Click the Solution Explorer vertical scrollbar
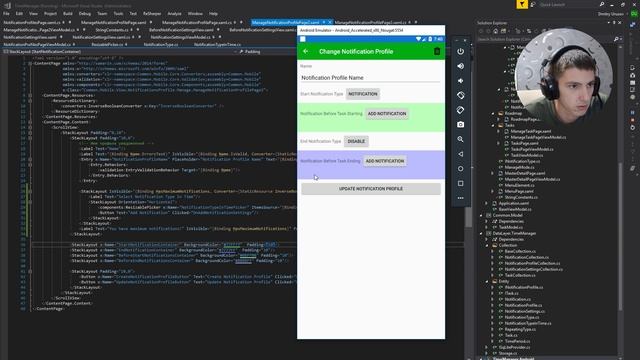This screenshot has width=640, height=360. pyautogui.click(x=621, y=237)
